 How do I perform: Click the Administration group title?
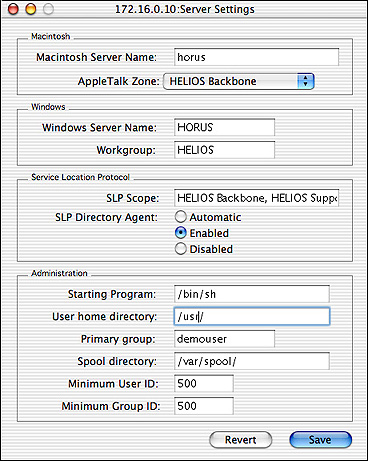(x=59, y=273)
